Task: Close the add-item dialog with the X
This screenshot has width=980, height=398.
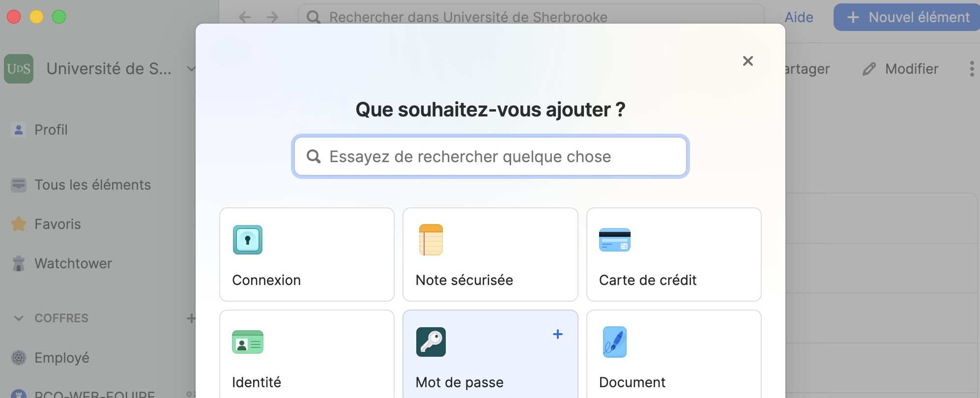Action: 748,61
